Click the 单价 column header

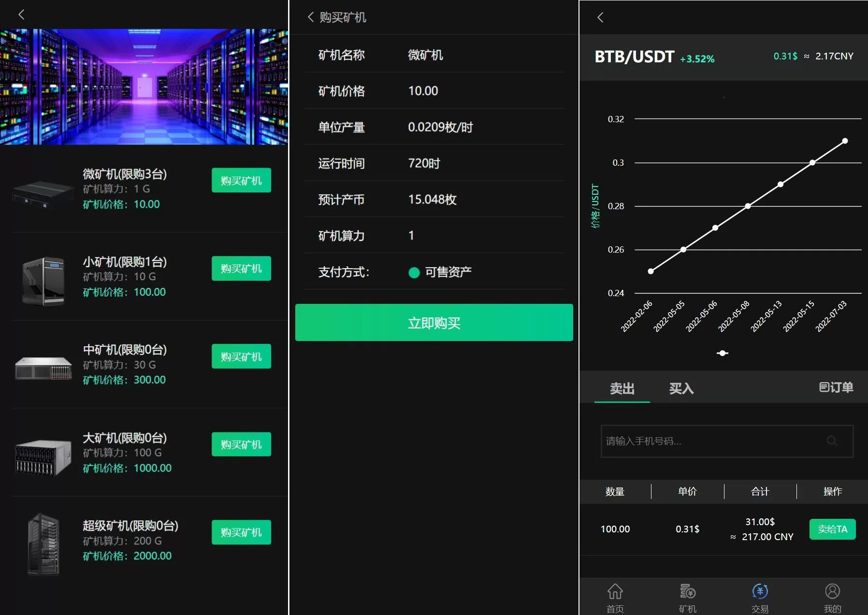click(687, 491)
